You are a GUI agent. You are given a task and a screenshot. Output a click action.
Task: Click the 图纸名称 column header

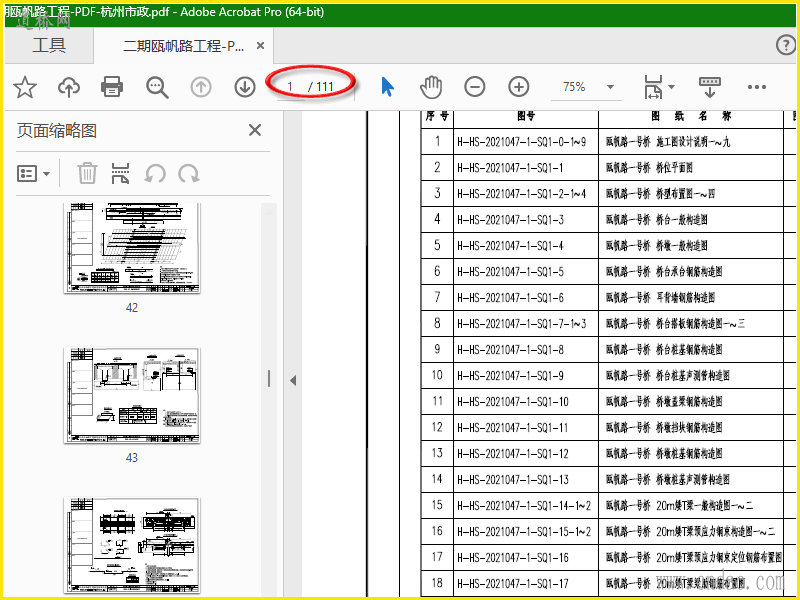coord(691,117)
